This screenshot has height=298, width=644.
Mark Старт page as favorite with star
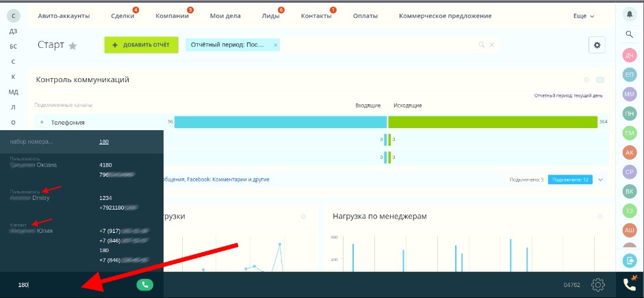coord(73,45)
